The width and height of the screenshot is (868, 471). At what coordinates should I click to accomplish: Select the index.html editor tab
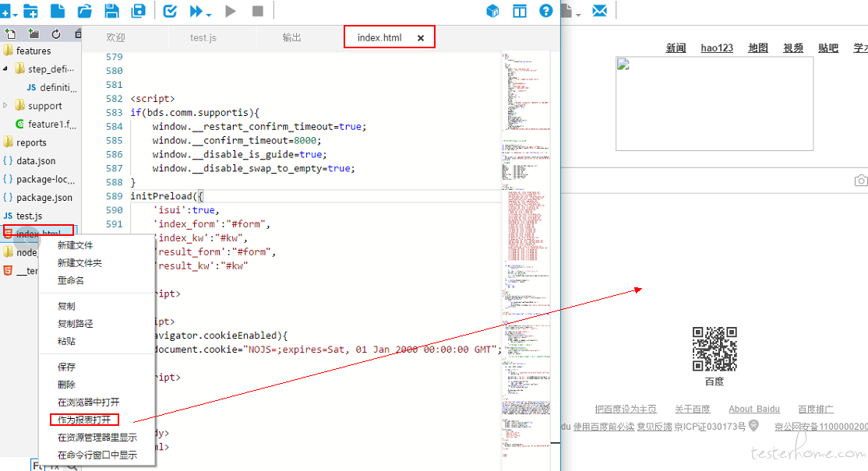pos(379,37)
